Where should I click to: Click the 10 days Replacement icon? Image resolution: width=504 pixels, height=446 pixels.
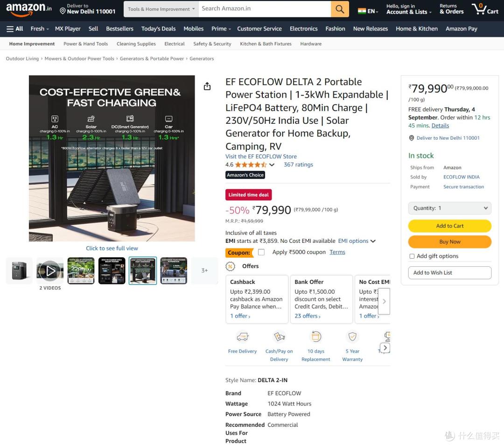tap(316, 337)
